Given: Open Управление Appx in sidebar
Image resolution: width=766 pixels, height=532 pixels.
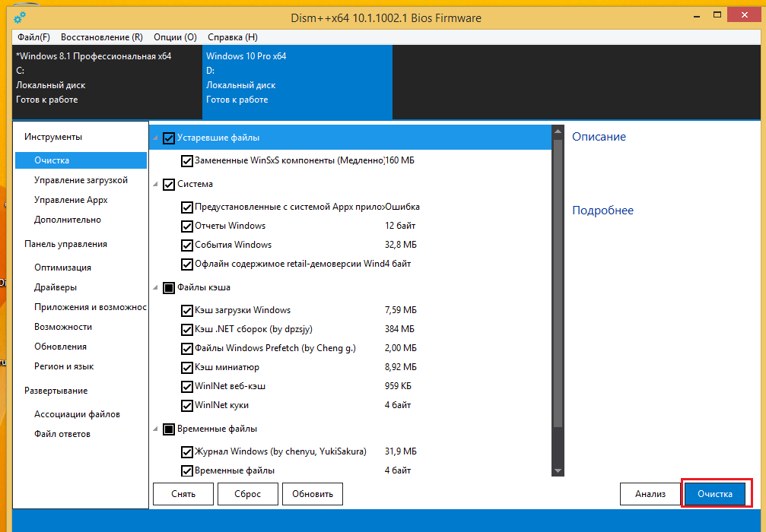Looking at the screenshot, I should point(71,200).
